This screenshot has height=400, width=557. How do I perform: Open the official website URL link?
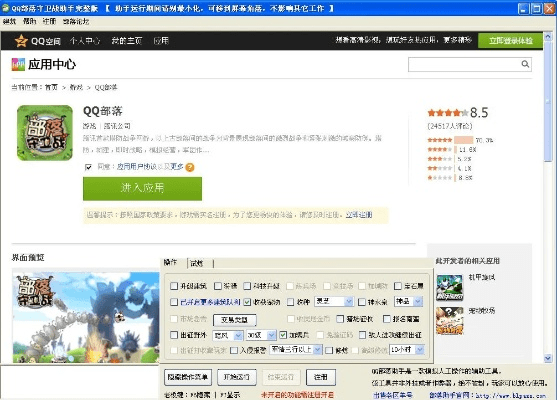coord(510,395)
